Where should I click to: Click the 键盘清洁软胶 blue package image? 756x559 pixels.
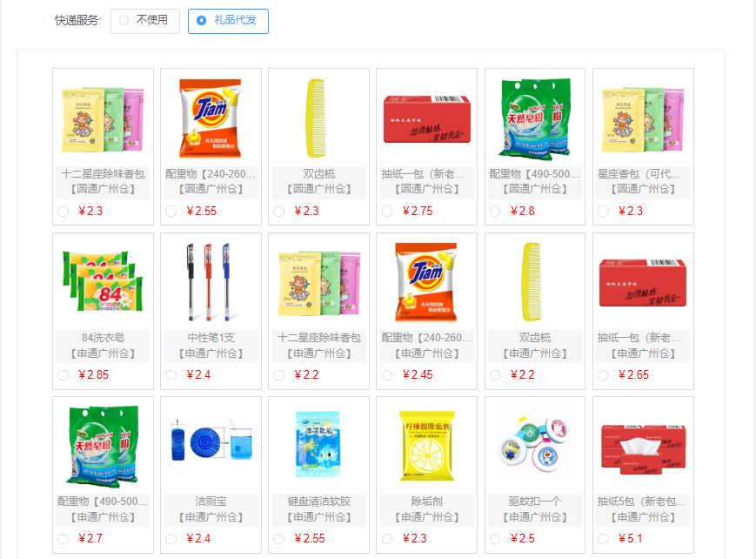point(318,444)
